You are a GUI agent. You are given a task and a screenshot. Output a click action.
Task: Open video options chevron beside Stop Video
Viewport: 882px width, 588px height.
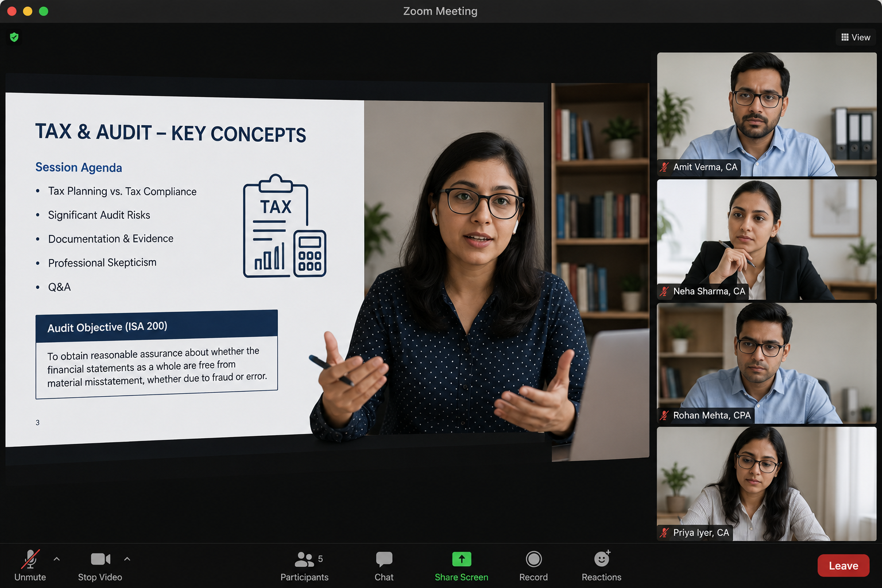[x=127, y=559]
